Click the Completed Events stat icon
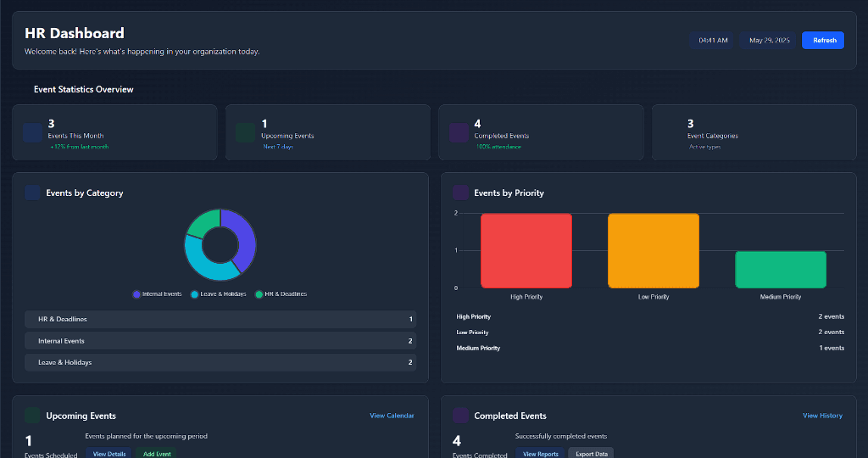868x458 pixels. [459, 132]
